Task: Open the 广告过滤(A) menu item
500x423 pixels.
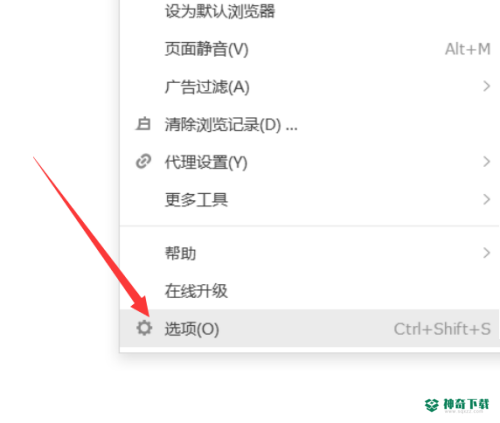Action: point(310,87)
